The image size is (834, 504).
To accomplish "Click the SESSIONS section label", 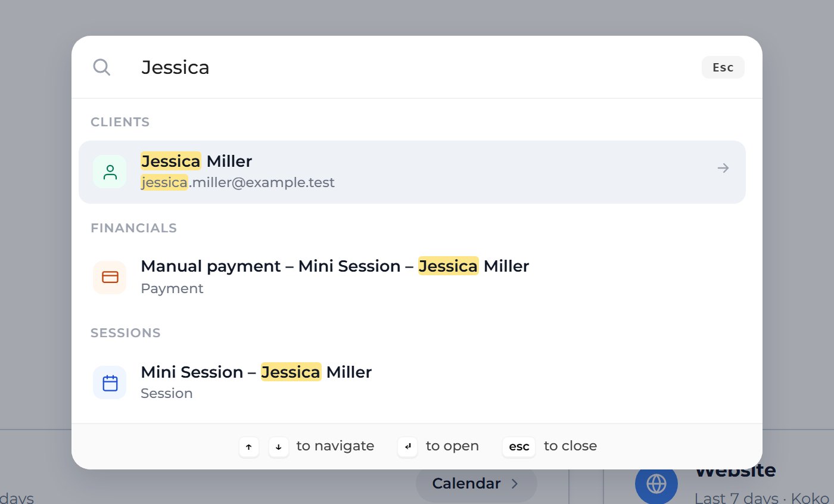I will (x=126, y=333).
